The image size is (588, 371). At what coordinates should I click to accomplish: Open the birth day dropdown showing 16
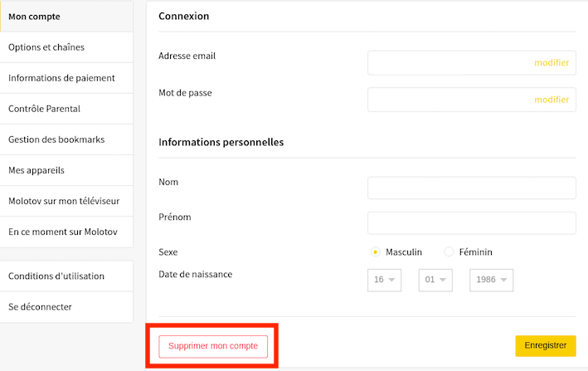384,280
